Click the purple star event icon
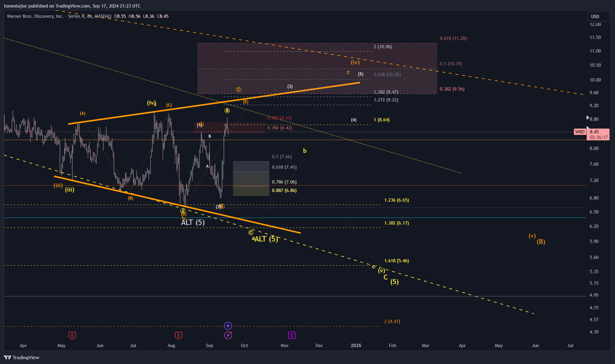Screen dimensions: 615x364 pos(228,326)
